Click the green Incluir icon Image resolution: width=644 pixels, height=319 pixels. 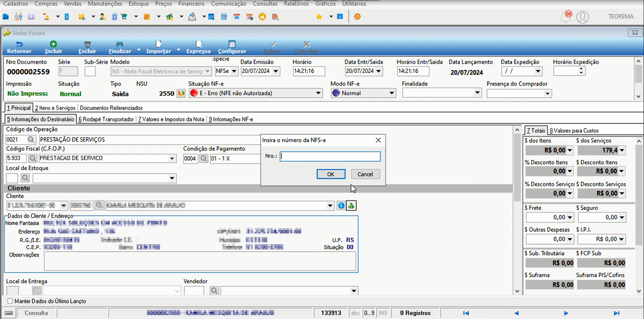coord(53,44)
